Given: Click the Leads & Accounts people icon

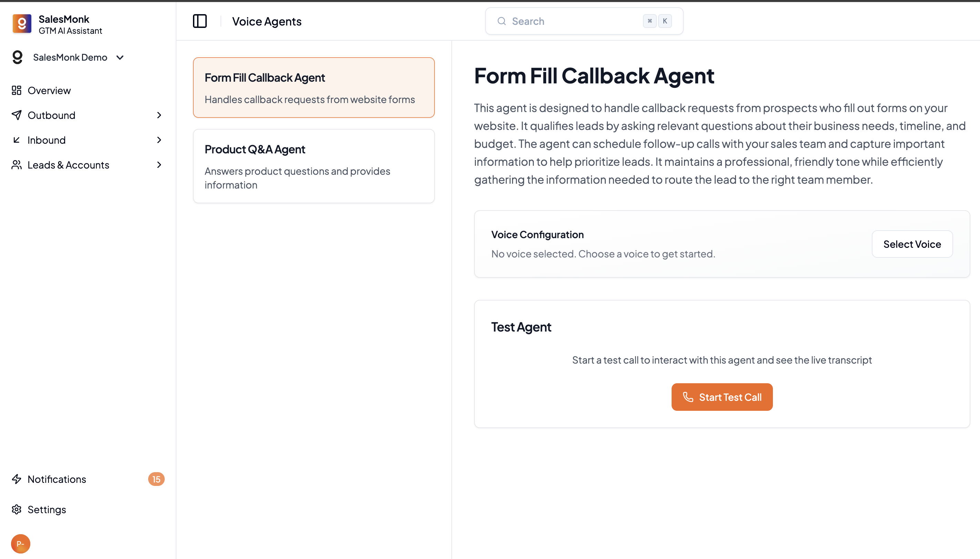Looking at the screenshot, I should [17, 165].
